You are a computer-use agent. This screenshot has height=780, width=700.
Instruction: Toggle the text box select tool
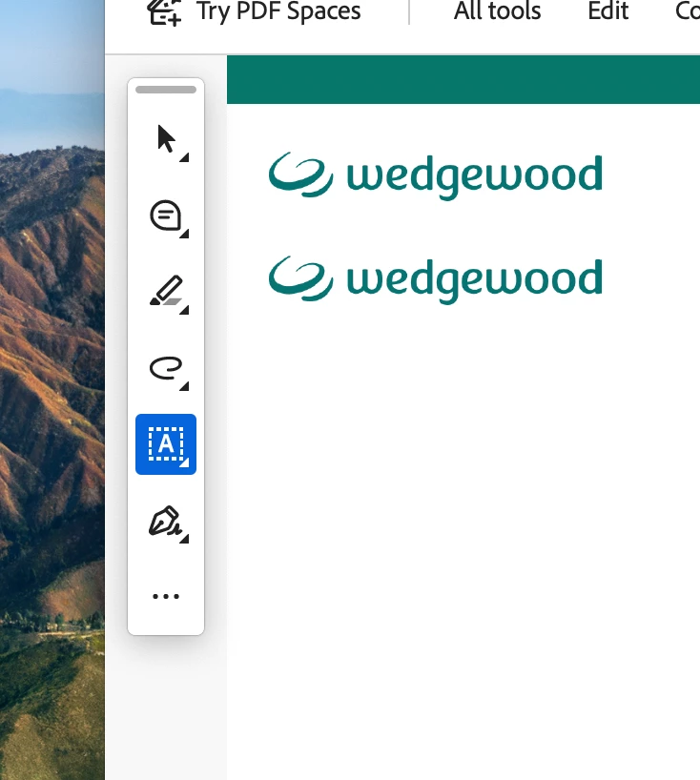(x=166, y=444)
